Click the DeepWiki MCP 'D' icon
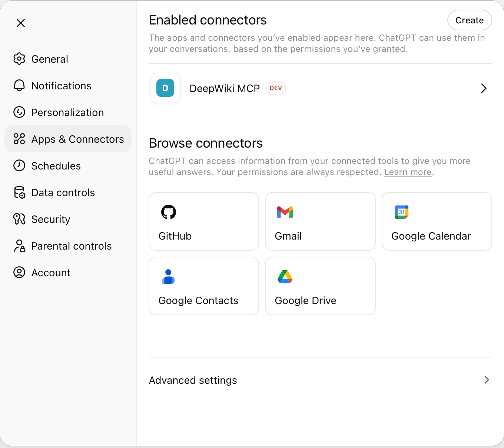The image size is (504, 448). click(x=165, y=88)
